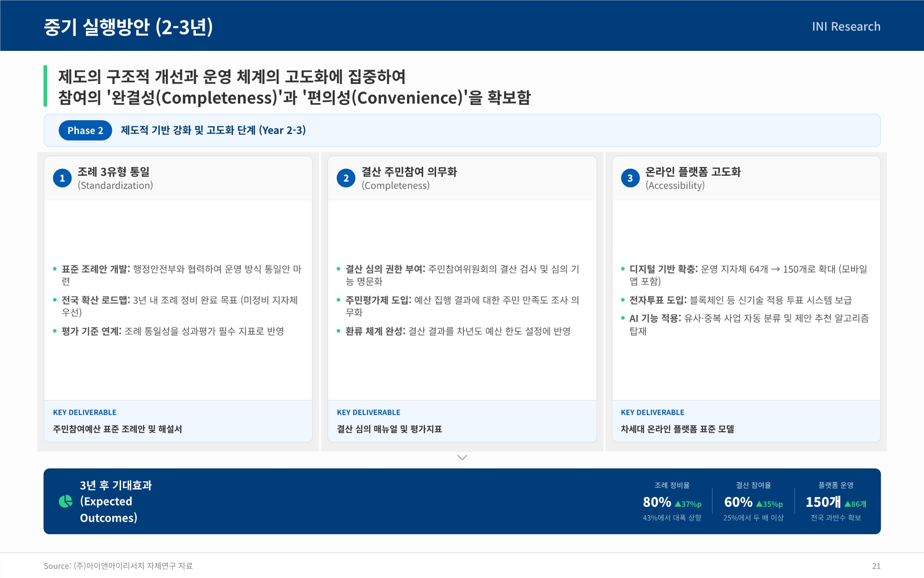Image resolution: width=924 pixels, height=578 pixels.
Task: Click the number 2 circle badge
Action: [x=346, y=178]
